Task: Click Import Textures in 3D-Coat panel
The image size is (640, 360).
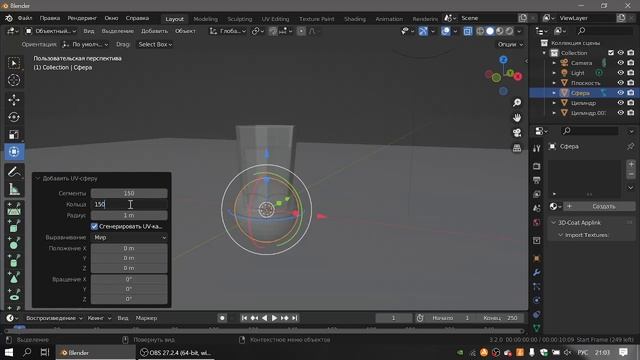Action: point(586,235)
